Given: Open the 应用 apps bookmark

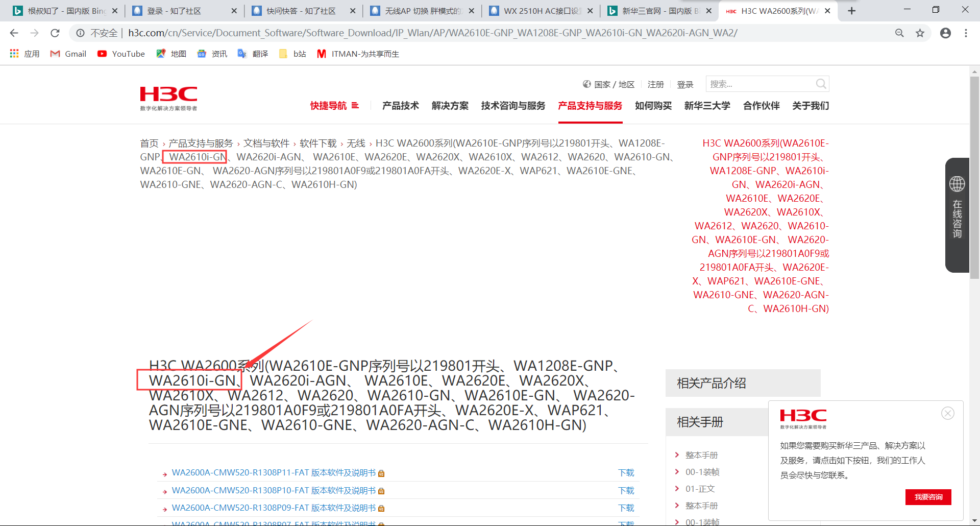Looking at the screenshot, I should coord(24,54).
